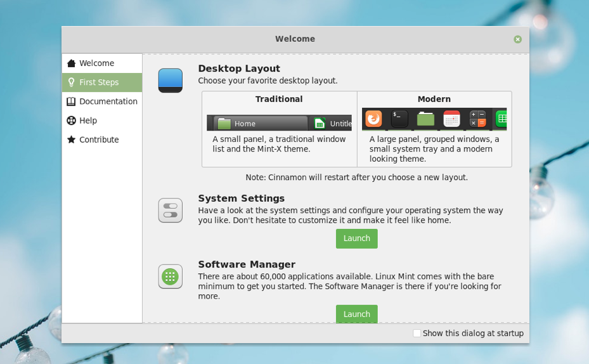
Task: Enable Show this dialog at startup
Action: (417, 333)
